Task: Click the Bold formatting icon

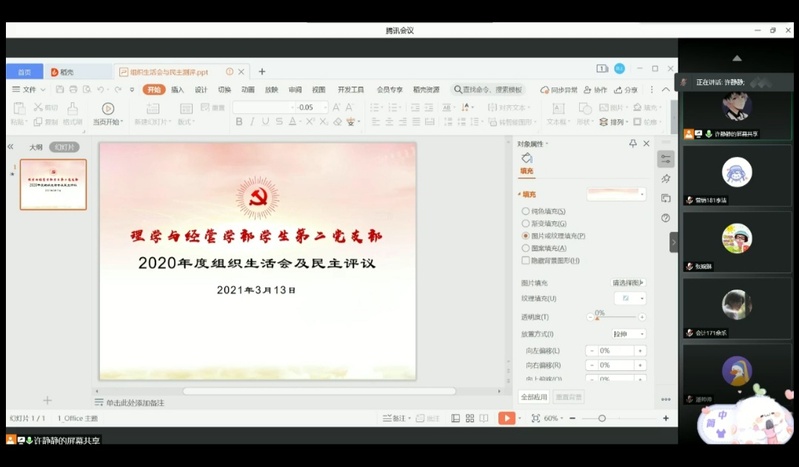Action: (239, 122)
